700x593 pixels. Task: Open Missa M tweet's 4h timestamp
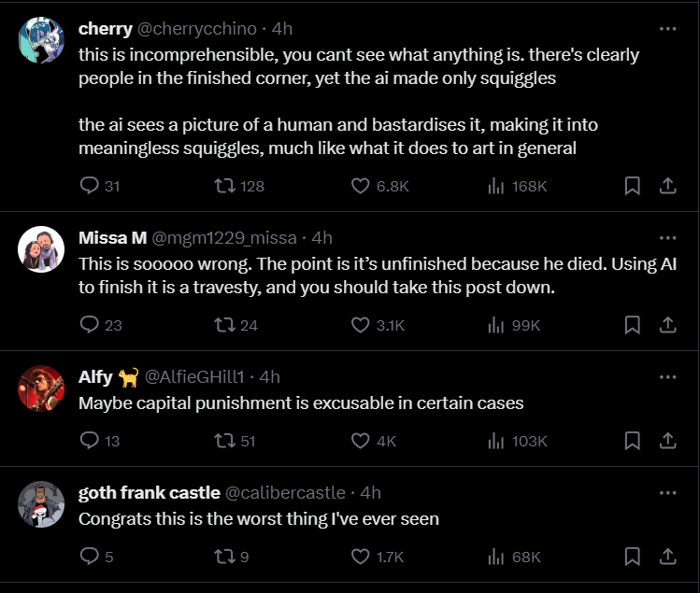322,238
